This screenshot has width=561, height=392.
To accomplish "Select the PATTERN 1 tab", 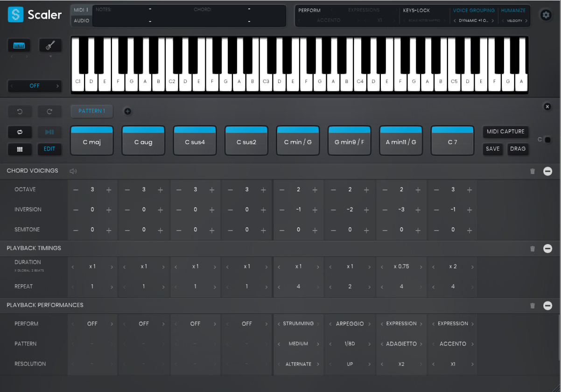I will coord(92,111).
